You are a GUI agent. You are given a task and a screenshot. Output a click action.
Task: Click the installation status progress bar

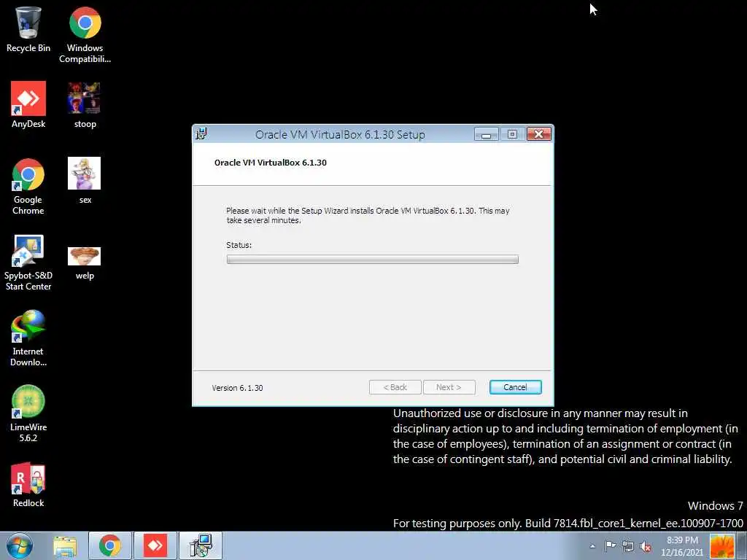(373, 260)
